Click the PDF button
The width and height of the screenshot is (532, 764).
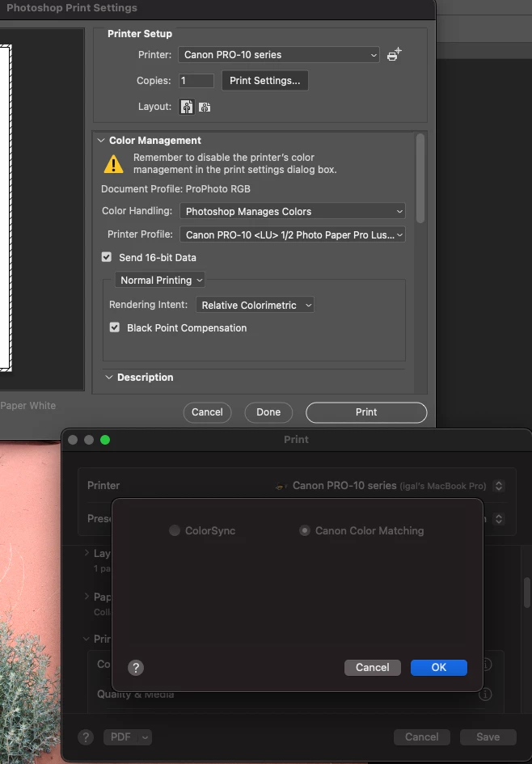120,737
